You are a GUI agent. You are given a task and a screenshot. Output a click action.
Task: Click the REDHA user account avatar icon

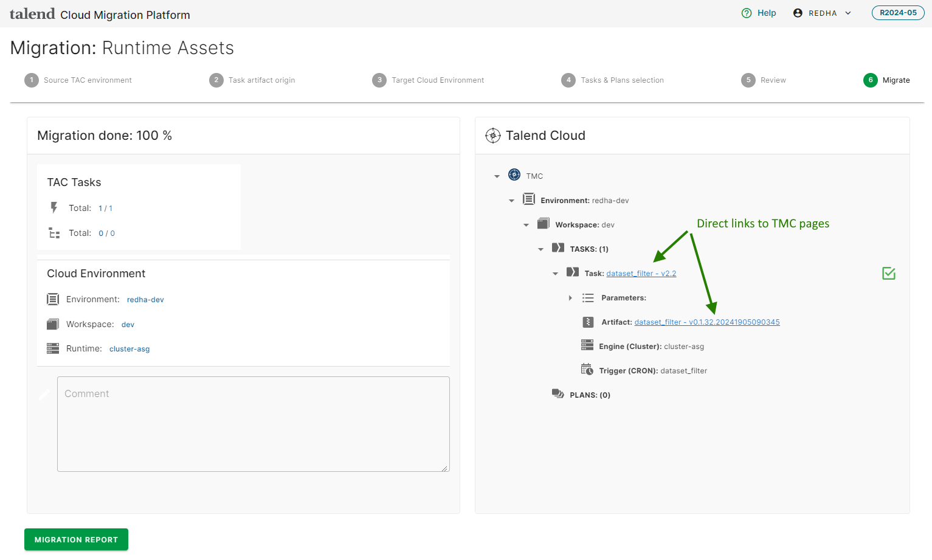tap(798, 13)
